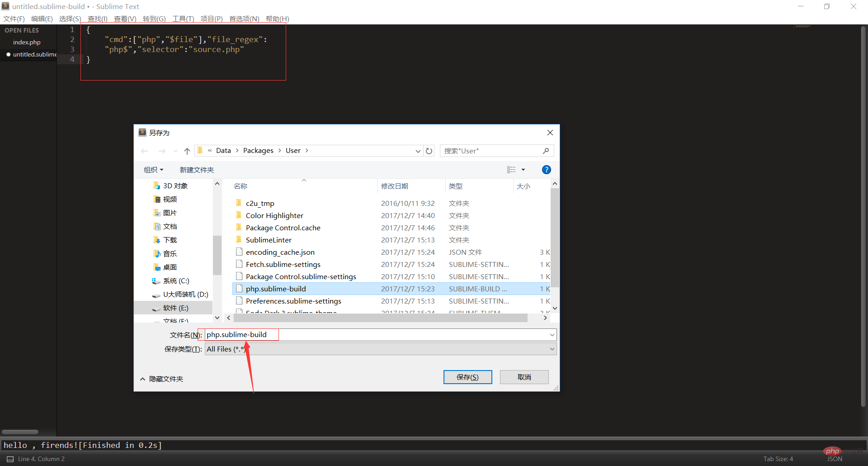Select untitled.sublime-build in open files
The width and height of the screenshot is (868, 466).
pos(35,54)
